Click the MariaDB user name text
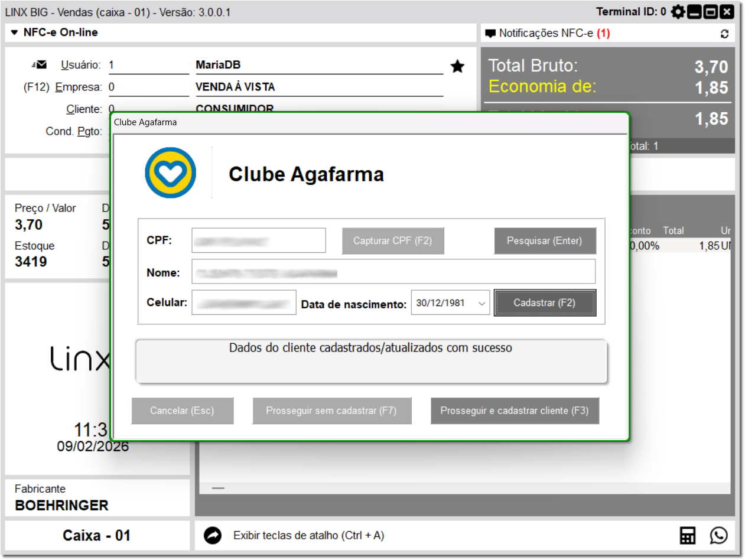745x560 pixels. pos(218,65)
